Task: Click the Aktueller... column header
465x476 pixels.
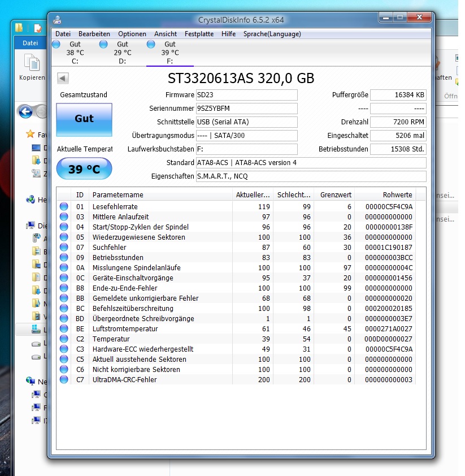Action: (253, 195)
